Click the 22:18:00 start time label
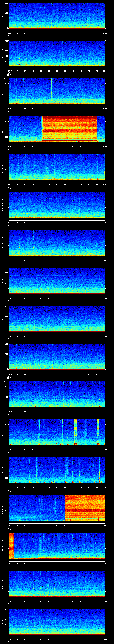 tap(9, 184)
